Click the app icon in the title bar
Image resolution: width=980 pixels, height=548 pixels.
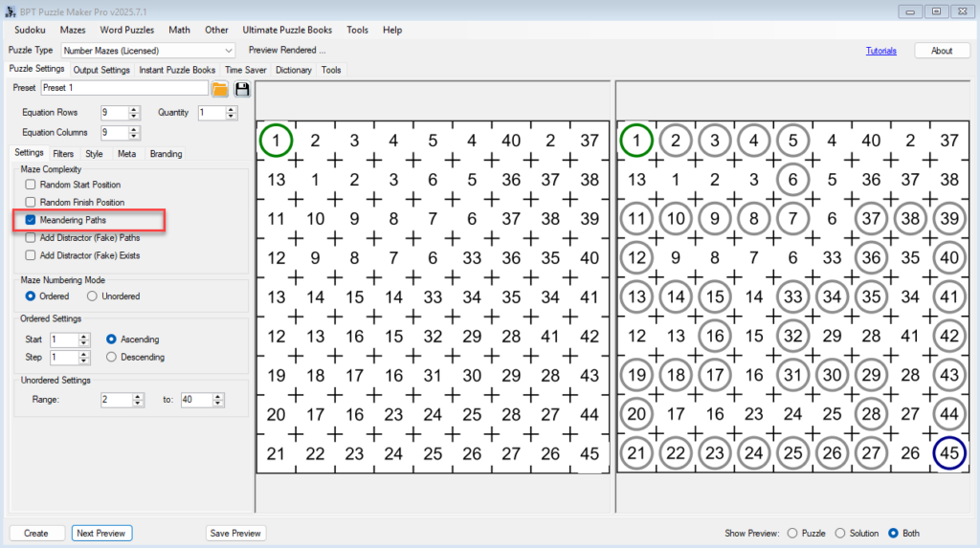click(9, 11)
